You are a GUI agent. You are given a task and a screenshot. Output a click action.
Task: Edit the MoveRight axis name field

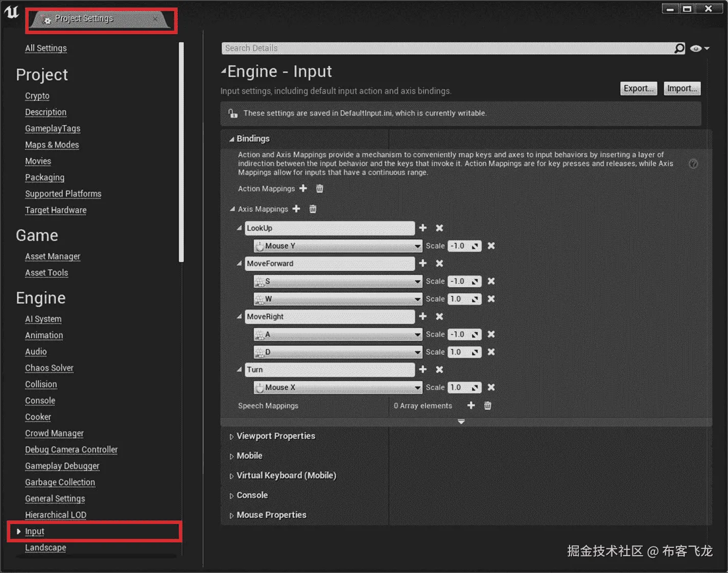click(x=330, y=316)
